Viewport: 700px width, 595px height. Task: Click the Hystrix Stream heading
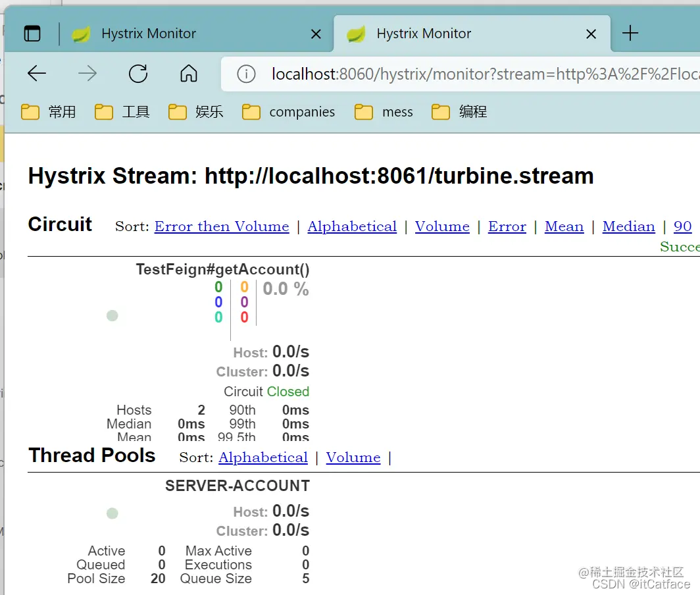(x=311, y=176)
